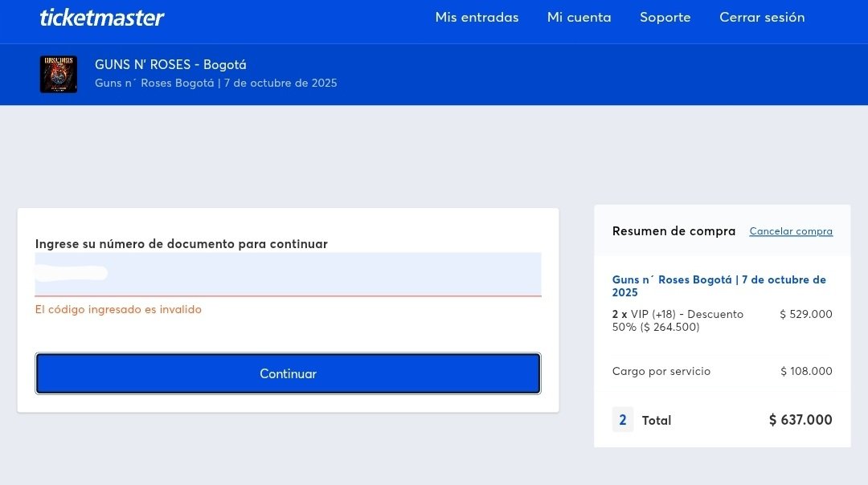The width and height of the screenshot is (868, 485).
Task: Click the Guns N' Roses event thumbnail
Action: point(59,74)
